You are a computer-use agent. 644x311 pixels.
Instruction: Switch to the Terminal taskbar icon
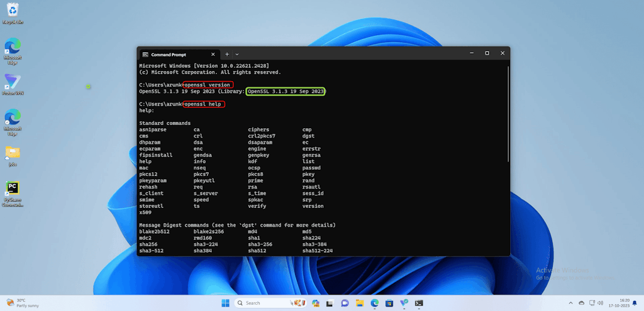coord(418,303)
